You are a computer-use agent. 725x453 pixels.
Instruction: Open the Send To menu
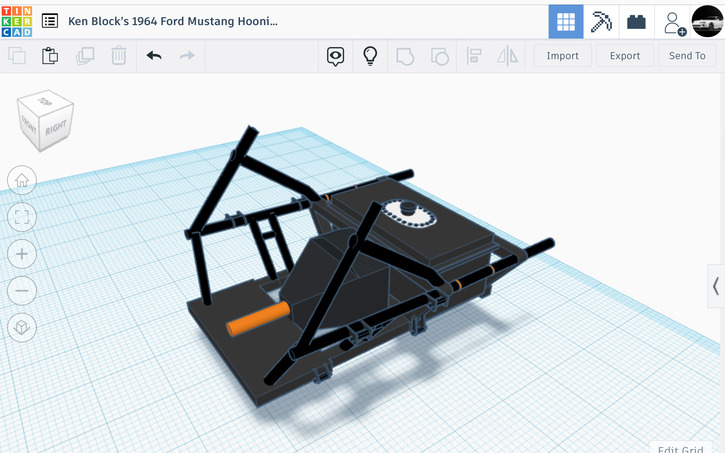click(687, 56)
